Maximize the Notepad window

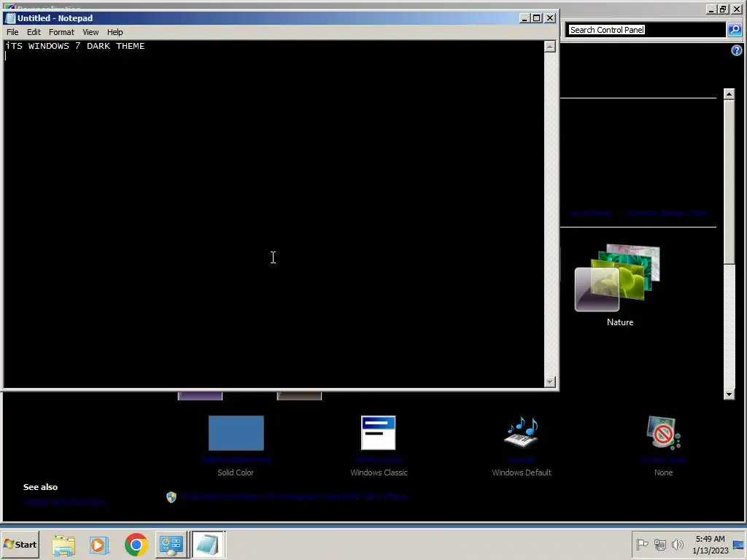[x=537, y=18]
